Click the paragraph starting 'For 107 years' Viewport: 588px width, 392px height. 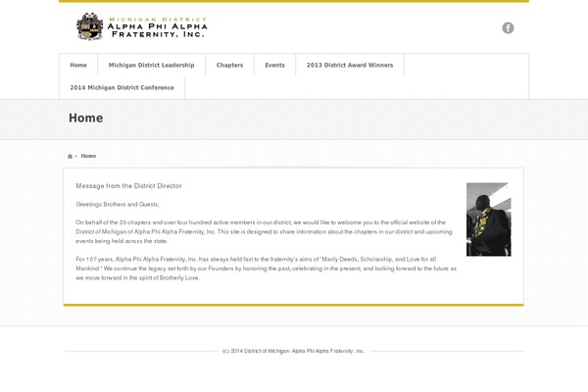266,269
